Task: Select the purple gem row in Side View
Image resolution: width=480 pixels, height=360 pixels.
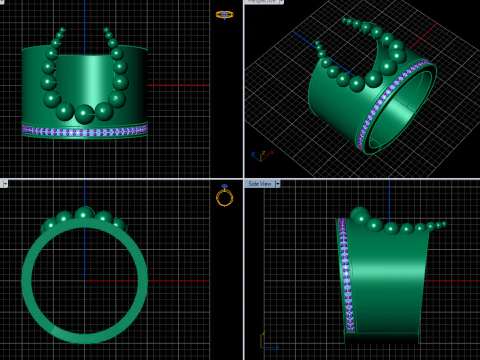Action: [346, 275]
